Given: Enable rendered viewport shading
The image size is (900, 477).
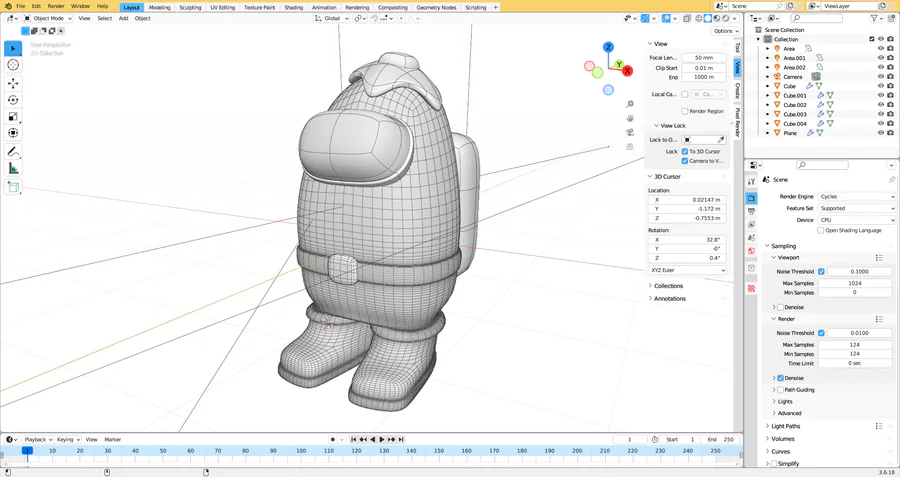Looking at the screenshot, I should 725,18.
